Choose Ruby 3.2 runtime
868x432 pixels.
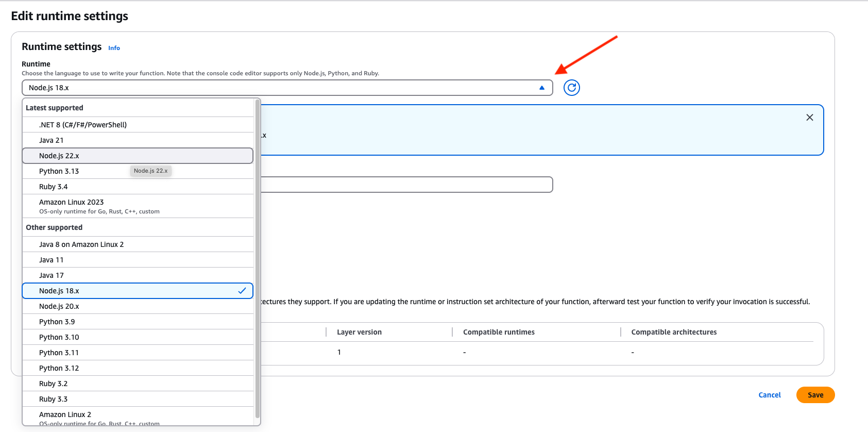click(138, 384)
